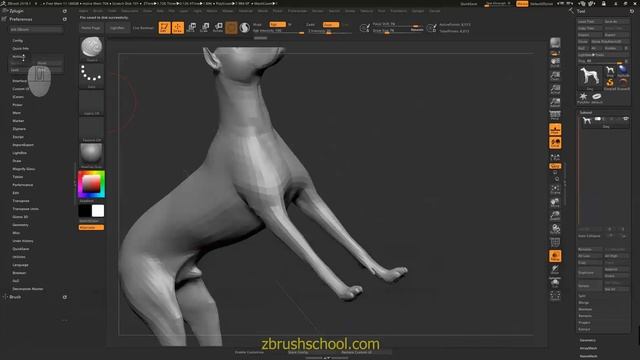Select the large Dog tool thumbnail
The width and height of the screenshot is (640, 360).
click(x=590, y=78)
